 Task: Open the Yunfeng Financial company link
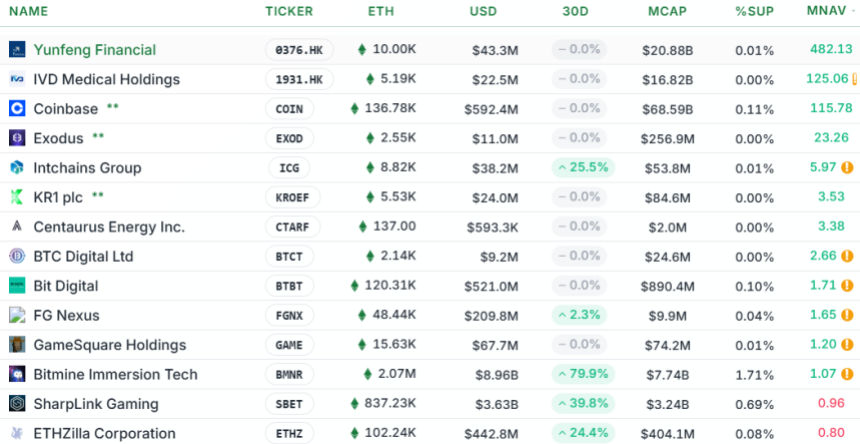tap(95, 49)
